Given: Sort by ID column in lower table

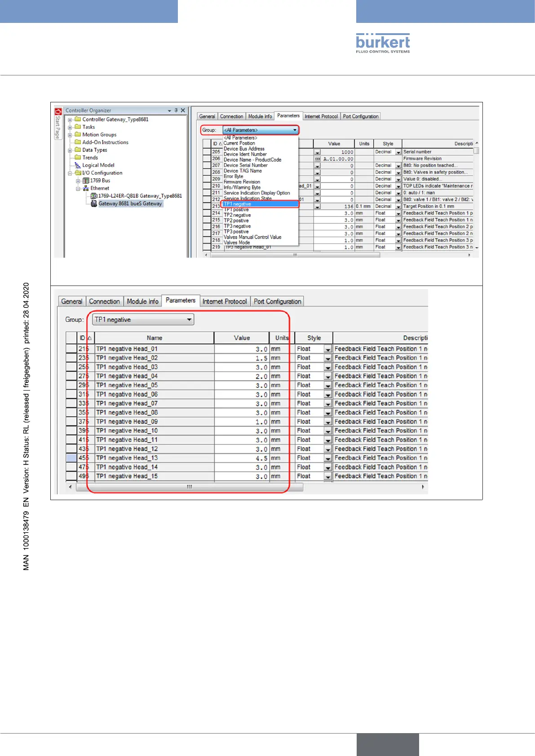Looking at the screenshot, I should click(85, 338).
